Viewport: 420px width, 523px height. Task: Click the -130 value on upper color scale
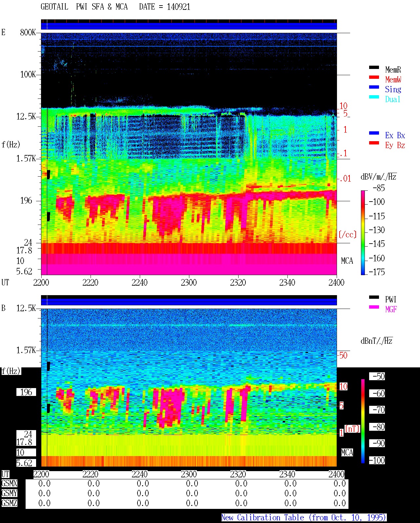(x=377, y=230)
